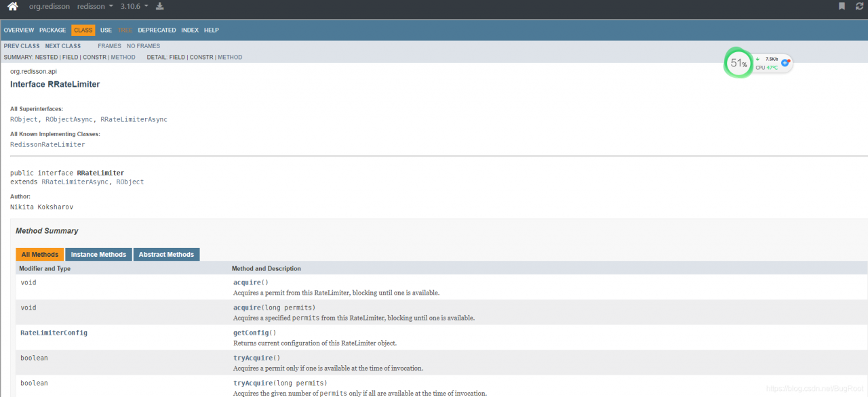
Task: Click the Interface RRateLimiter heading
Action: (55, 84)
